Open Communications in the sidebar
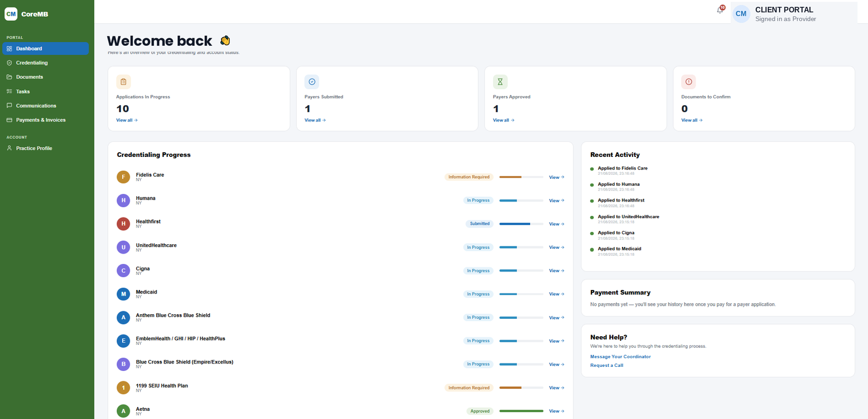This screenshot has width=868, height=419. (x=46, y=105)
